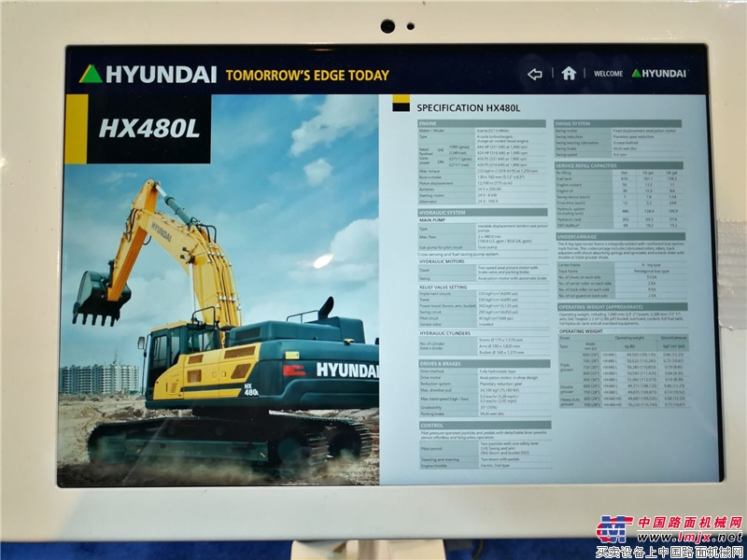Screen dimensions: 747x560
Task: Select the HYDRAULIC SYSTEM section header
Action: click(482, 213)
